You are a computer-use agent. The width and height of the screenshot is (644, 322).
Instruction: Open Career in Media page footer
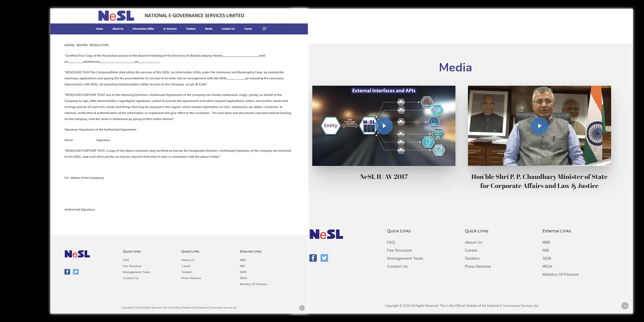click(x=471, y=250)
